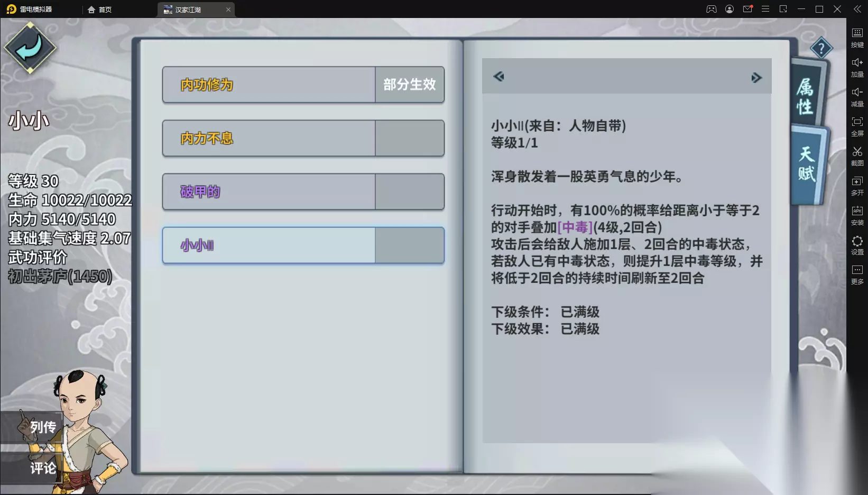Select the 破甲的 talent entry

tap(303, 191)
